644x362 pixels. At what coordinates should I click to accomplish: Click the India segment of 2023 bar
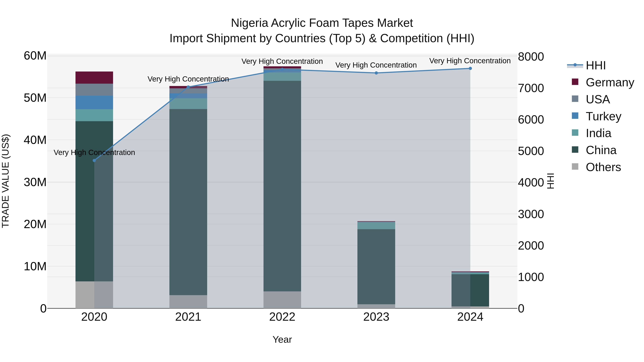[376, 226]
